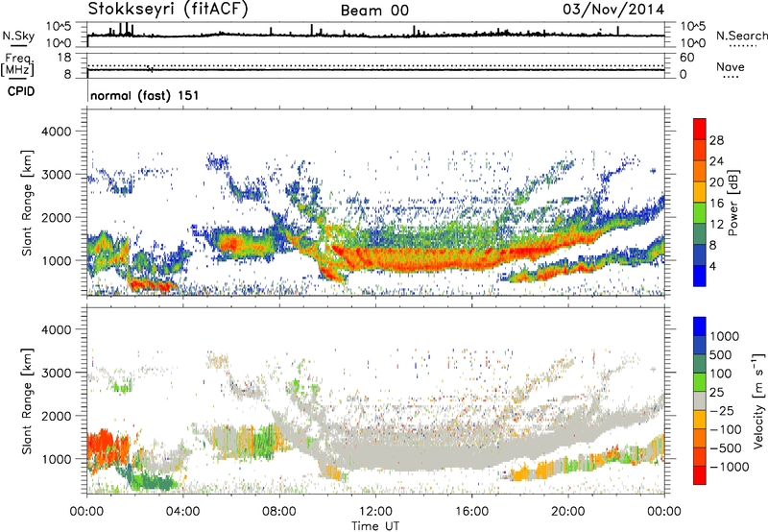The height and width of the screenshot is (532, 768).
Task: Pick the yellow-orange -25 to -100 Velocity colorbar segment
Action: click(700, 420)
